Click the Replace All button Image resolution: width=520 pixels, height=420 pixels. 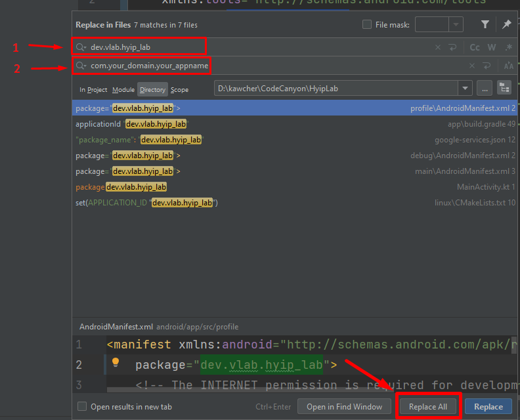pos(428,407)
